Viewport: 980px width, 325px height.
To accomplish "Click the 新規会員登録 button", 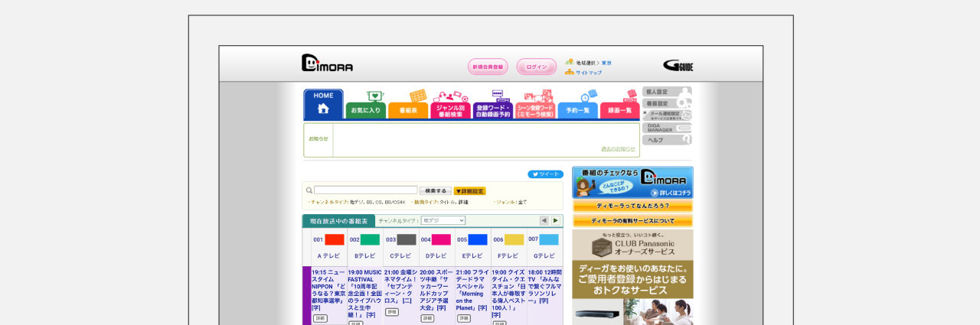I will point(488,67).
